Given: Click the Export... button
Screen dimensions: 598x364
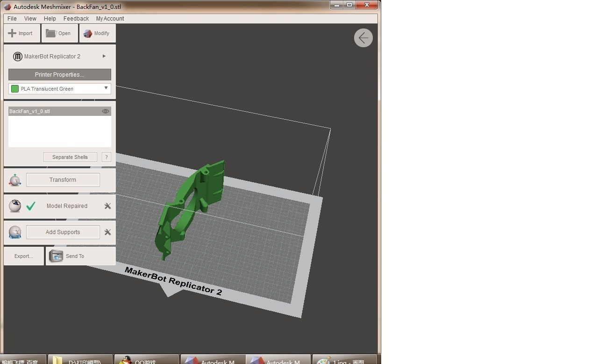Looking at the screenshot, I should point(24,256).
